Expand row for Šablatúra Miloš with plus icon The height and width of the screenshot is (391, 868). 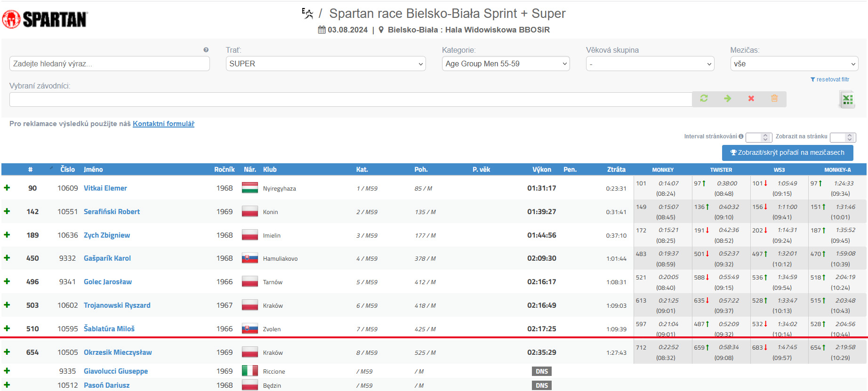pos(7,328)
